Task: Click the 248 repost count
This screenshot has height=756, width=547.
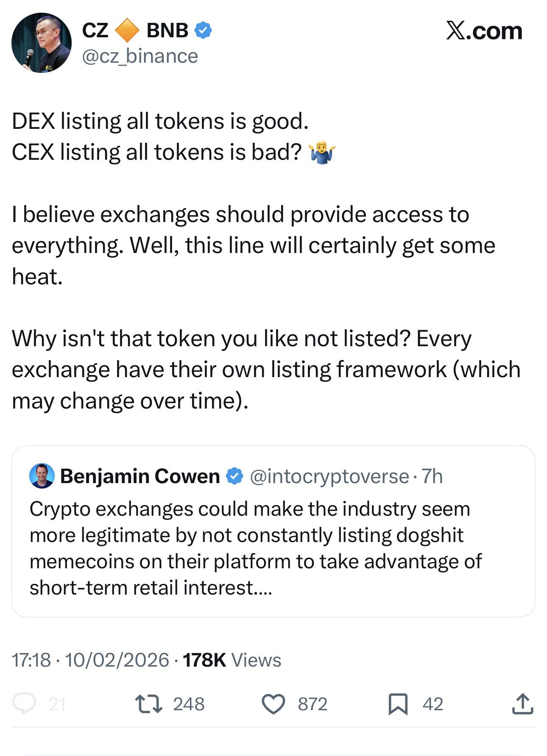Action: coord(189,704)
